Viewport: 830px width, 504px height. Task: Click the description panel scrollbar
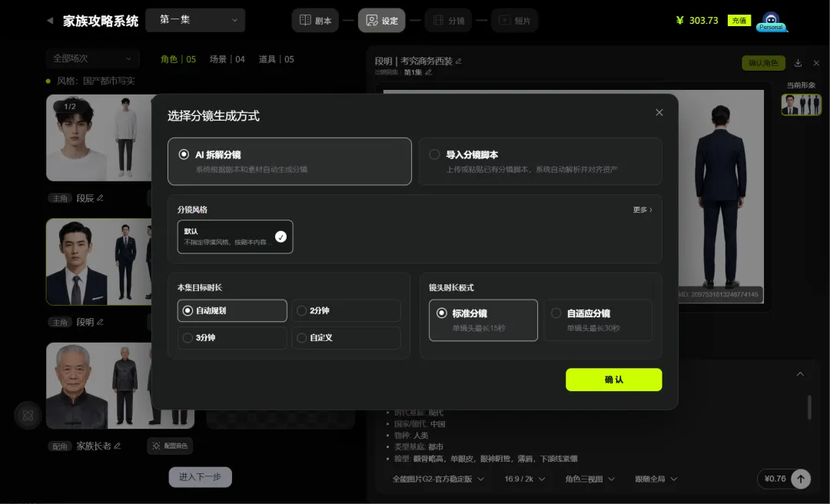[x=809, y=408]
